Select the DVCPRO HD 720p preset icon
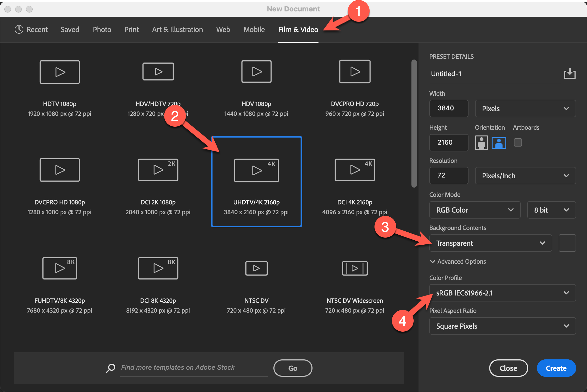The image size is (587, 392). (355, 71)
